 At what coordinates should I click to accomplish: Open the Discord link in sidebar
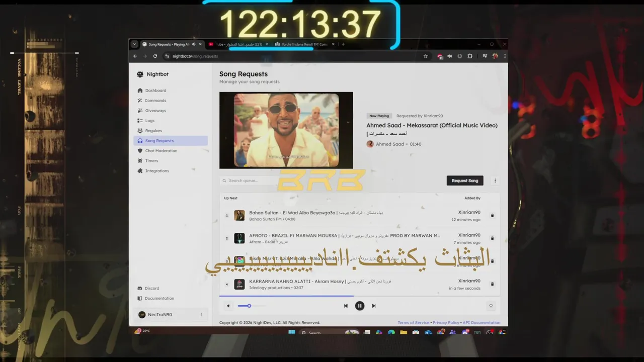tap(171, 288)
